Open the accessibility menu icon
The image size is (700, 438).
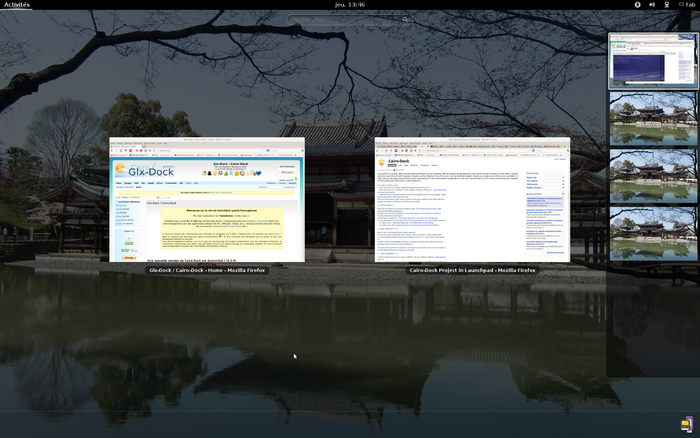pos(638,5)
